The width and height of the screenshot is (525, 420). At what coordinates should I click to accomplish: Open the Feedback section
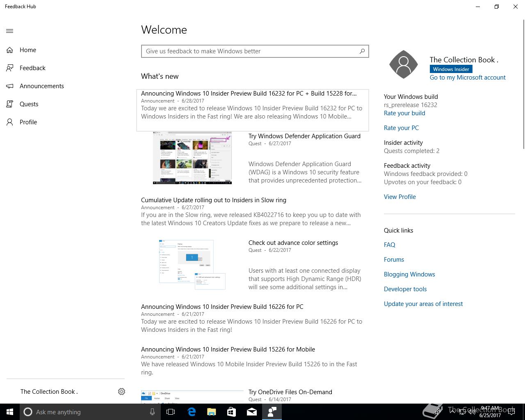click(x=32, y=68)
